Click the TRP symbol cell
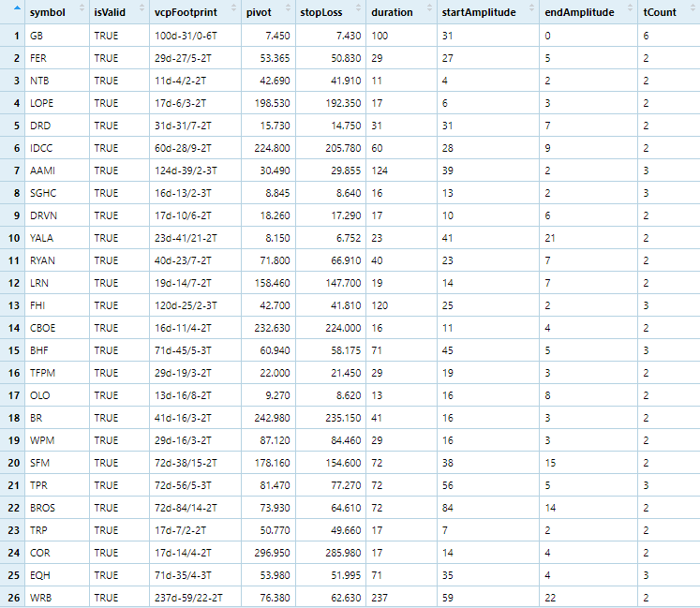The height and width of the screenshot is (608, 700). tap(57, 530)
